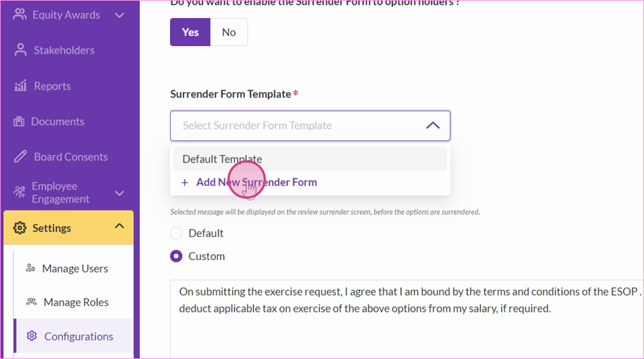Click Add New Surrender Form link
Screen dimensions: 644x359
(x=249, y=182)
